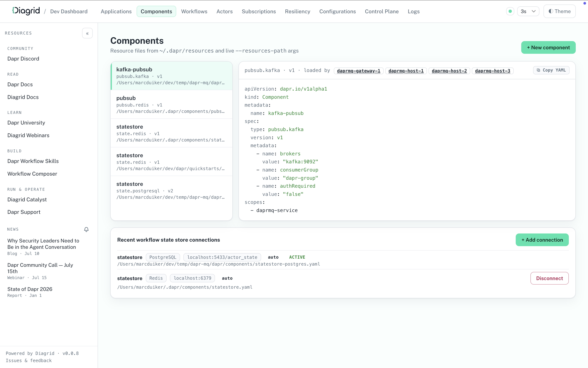Open Diagrid Docs link
The width and height of the screenshot is (588, 368).
(23, 97)
